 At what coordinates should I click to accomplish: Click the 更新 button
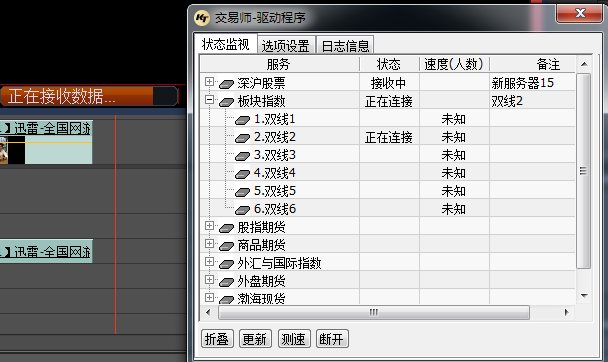(x=255, y=339)
